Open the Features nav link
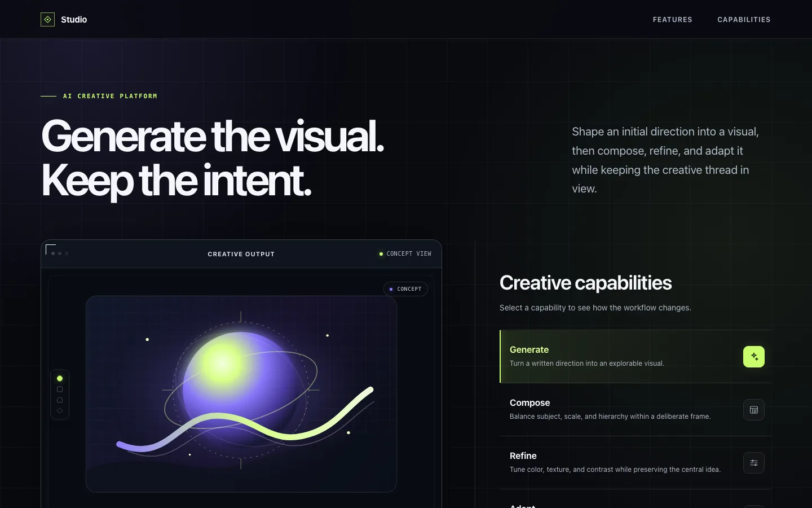 click(673, 20)
